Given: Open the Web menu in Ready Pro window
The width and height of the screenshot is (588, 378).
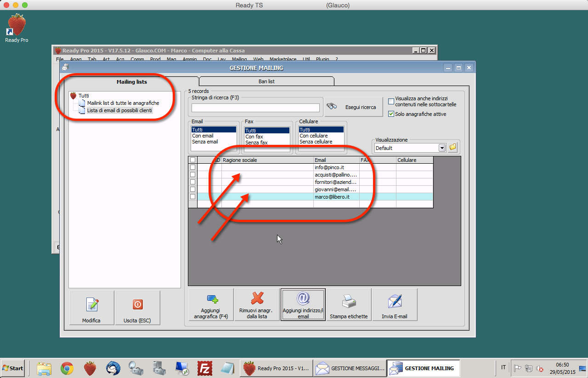Looking at the screenshot, I should click(x=258, y=59).
